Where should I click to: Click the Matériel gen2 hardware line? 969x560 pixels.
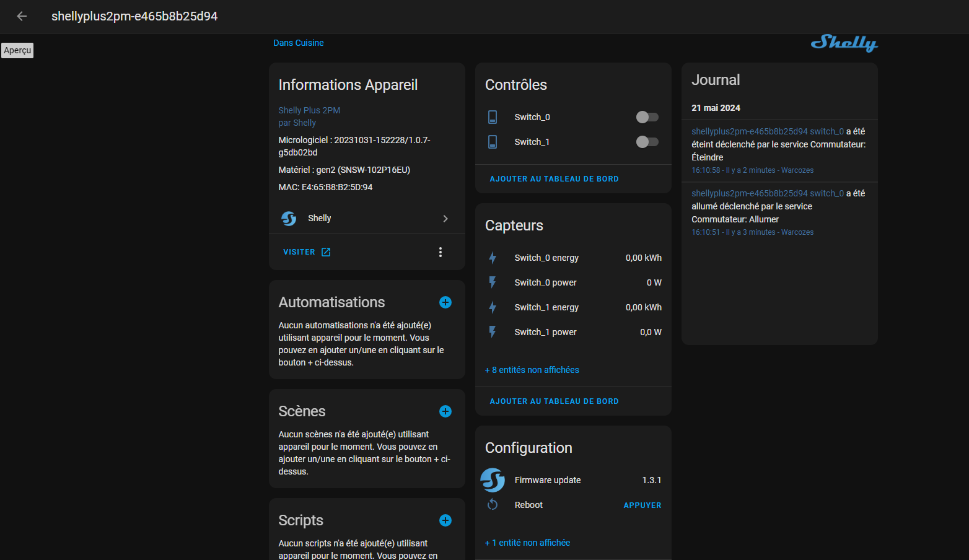point(344,170)
